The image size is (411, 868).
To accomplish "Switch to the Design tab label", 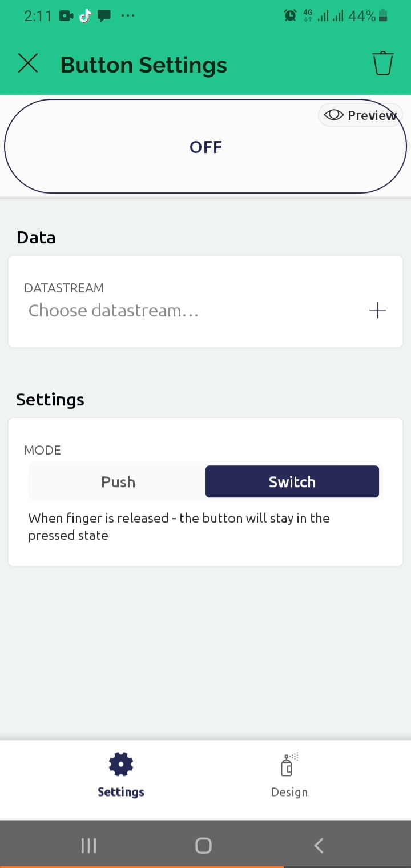I will click(289, 792).
